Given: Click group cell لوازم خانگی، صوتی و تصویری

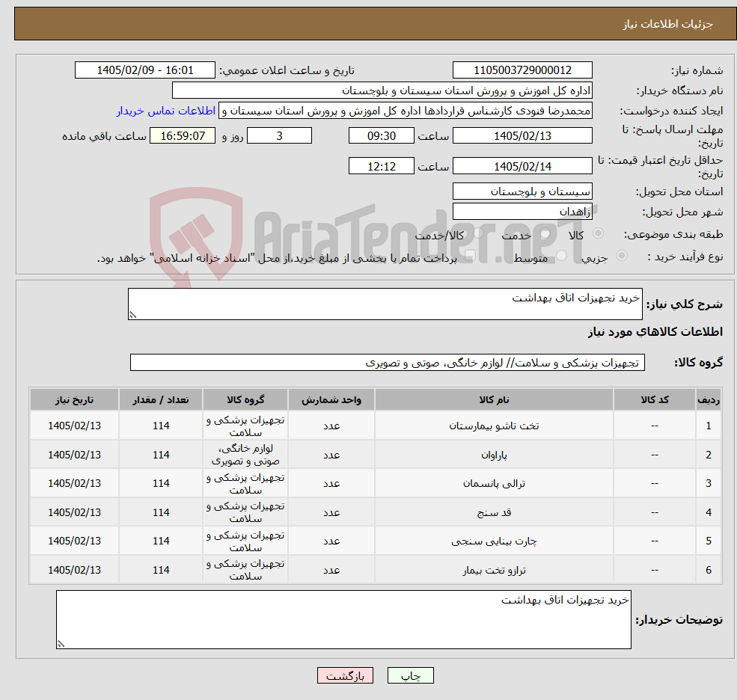Looking at the screenshot, I should pos(245,455).
